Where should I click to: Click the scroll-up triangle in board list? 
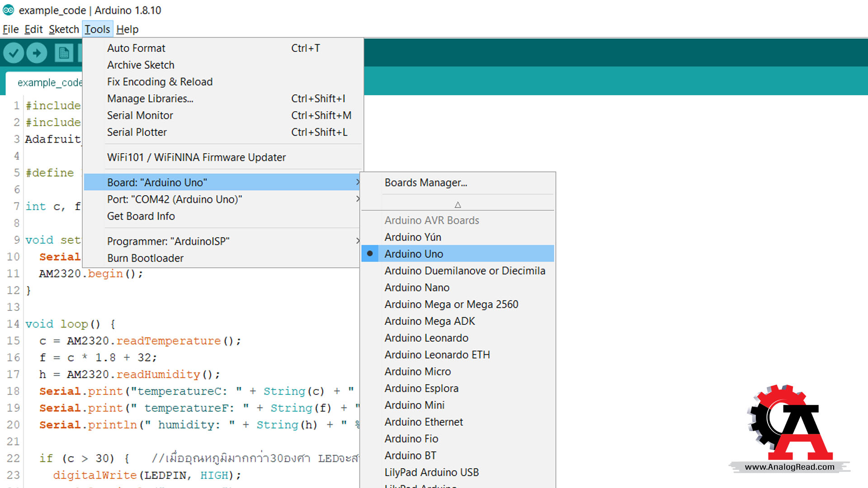(x=458, y=205)
